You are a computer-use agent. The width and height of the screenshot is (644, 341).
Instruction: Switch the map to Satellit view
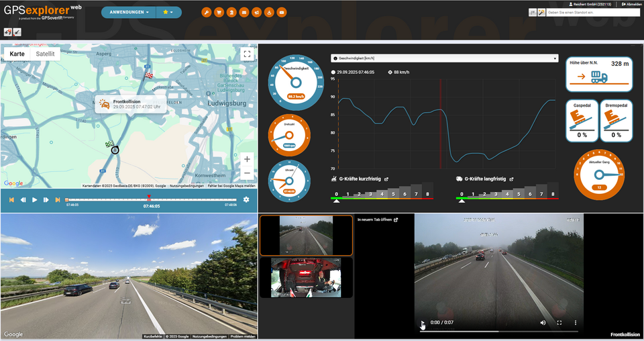point(45,54)
